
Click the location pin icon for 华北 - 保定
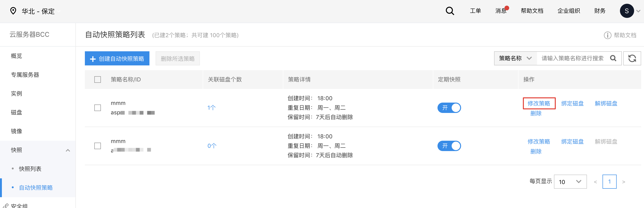[13, 11]
